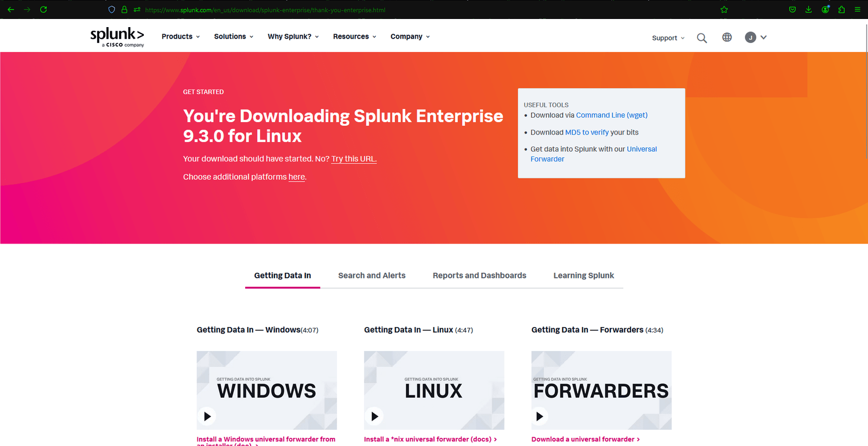Open the Why Splunk? menu
The image size is (868, 446).
tap(293, 36)
